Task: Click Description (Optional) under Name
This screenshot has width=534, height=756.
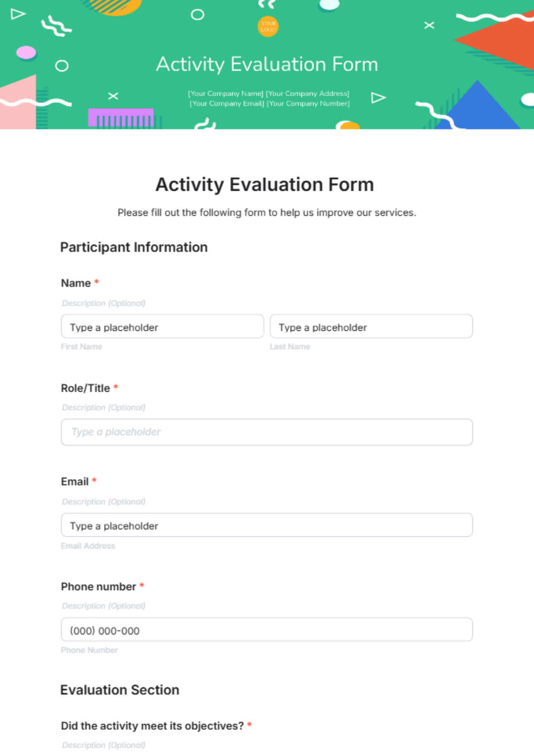Action: point(103,303)
